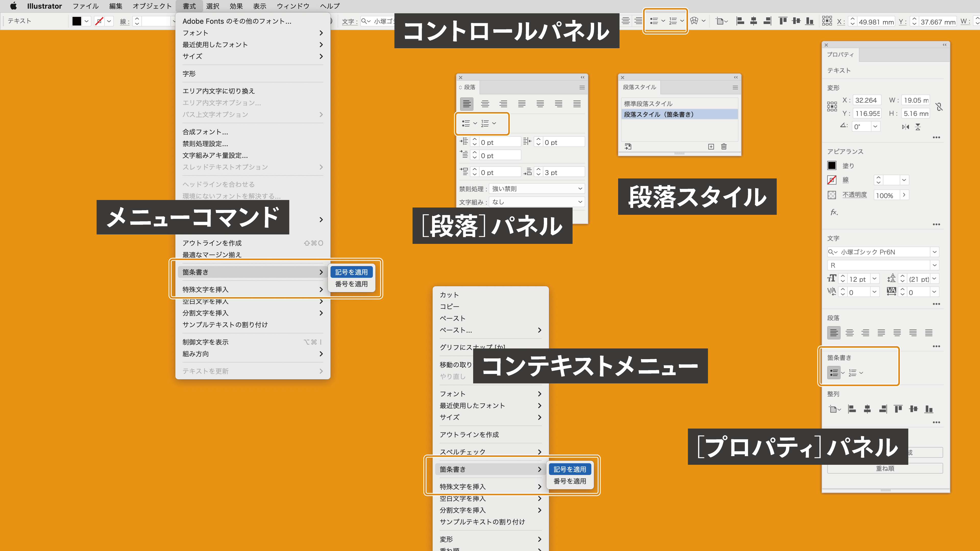Open the ウィンドウ menu

tap(293, 6)
